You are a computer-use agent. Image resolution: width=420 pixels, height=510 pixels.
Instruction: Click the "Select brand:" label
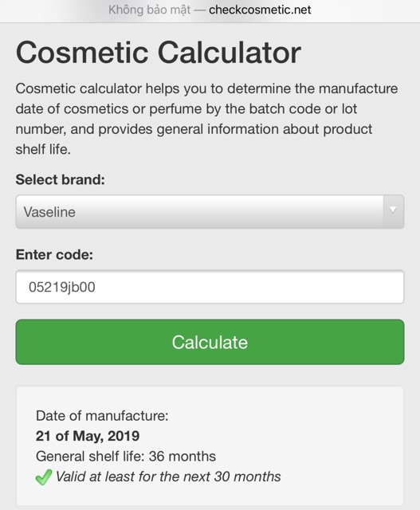click(x=61, y=179)
